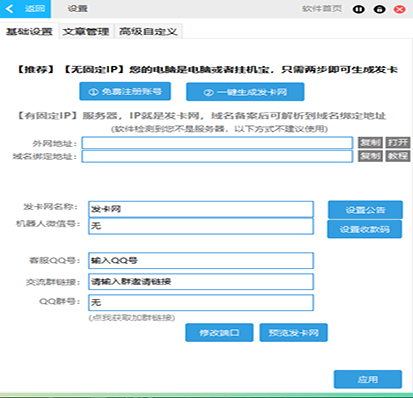413x398 pixels.
Task: Open the 设置收款码 button
Action: (x=365, y=229)
